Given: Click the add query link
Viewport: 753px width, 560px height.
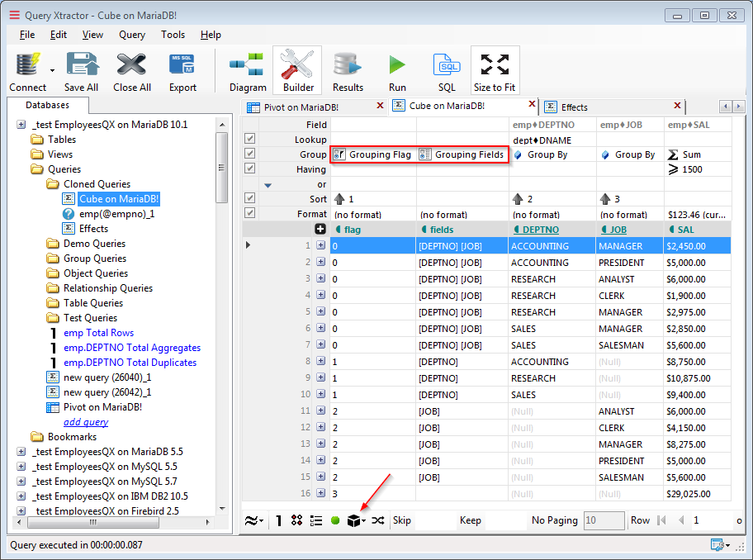Looking at the screenshot, I should point(86,422).
